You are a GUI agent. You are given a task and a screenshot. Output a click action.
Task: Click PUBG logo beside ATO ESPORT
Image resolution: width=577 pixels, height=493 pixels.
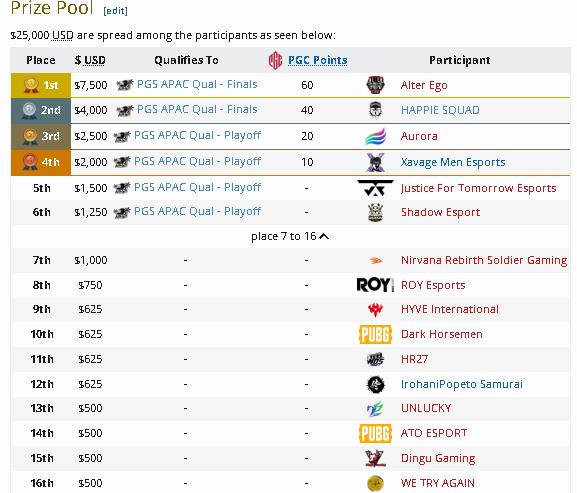(x=375, y=433)
